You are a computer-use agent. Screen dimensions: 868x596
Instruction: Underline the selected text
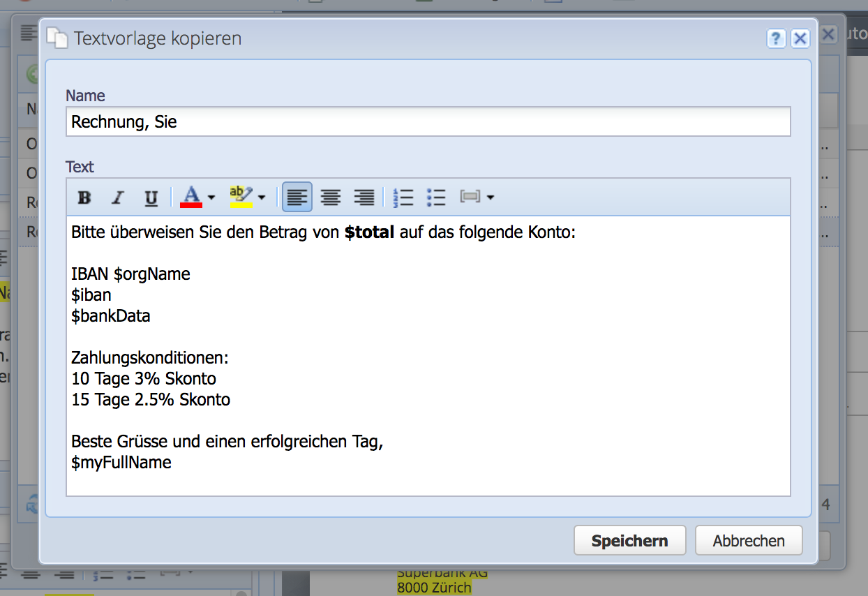[x=151, y=198]
